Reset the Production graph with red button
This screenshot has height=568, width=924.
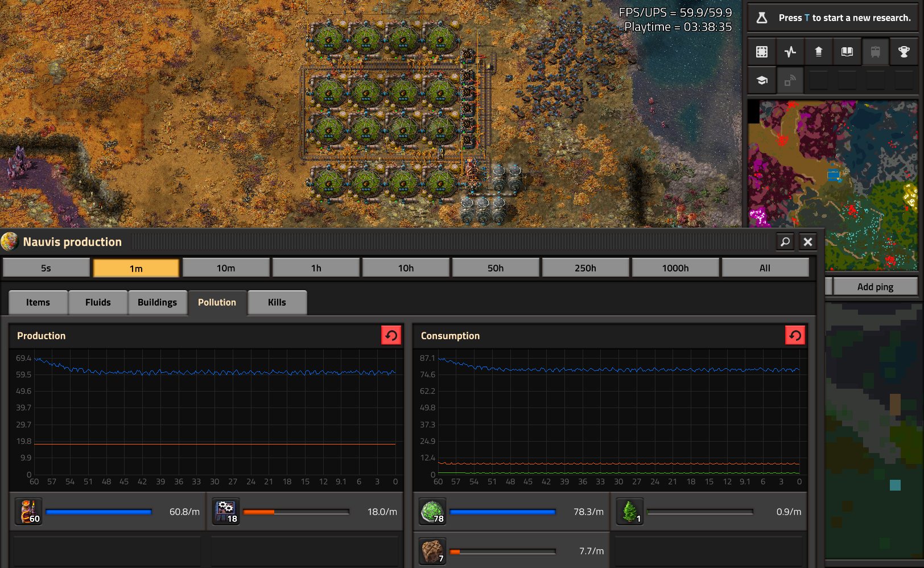pos(391,335)
